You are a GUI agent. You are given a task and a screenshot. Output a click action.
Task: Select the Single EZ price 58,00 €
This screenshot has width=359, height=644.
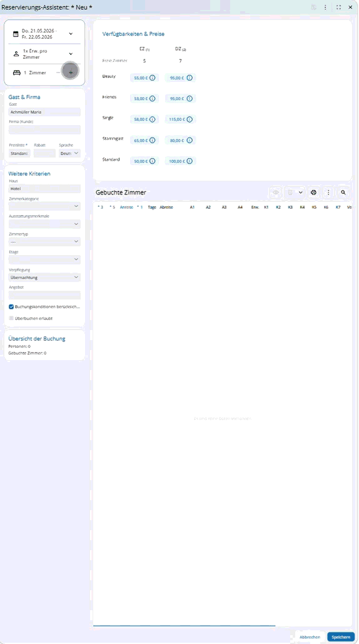[x=141, y=119]
